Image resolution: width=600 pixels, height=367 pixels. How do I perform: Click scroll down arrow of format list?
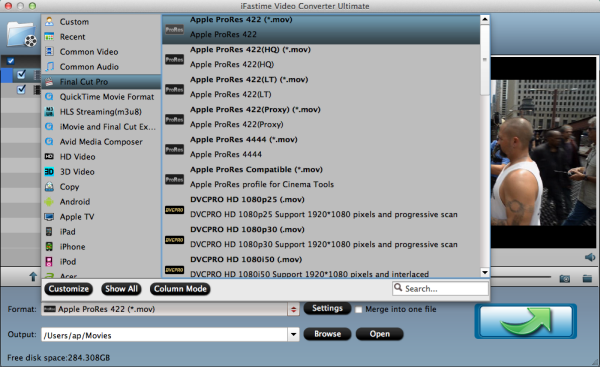(x=485, y=272)
